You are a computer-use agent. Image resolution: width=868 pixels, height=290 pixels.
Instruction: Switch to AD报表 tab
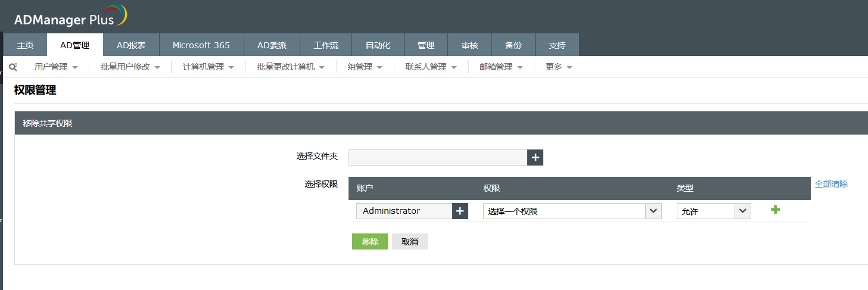[131, 45]
